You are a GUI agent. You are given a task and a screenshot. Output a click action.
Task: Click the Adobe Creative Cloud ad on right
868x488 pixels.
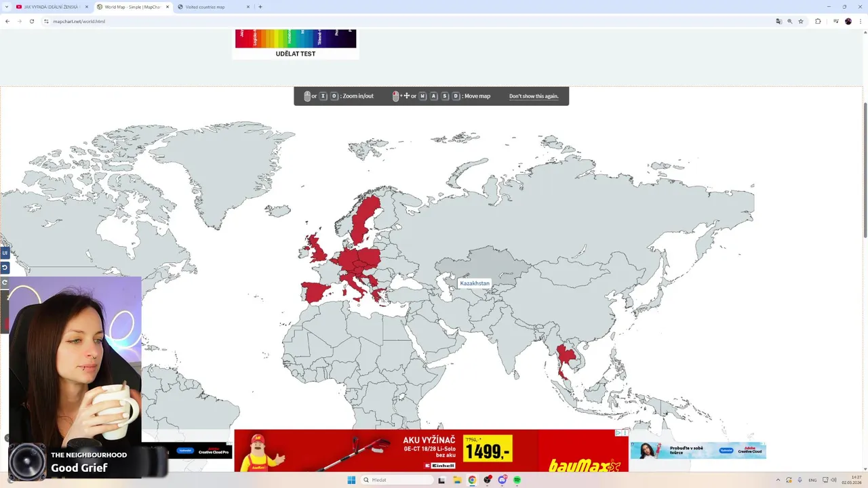click(x=698, y=450)
